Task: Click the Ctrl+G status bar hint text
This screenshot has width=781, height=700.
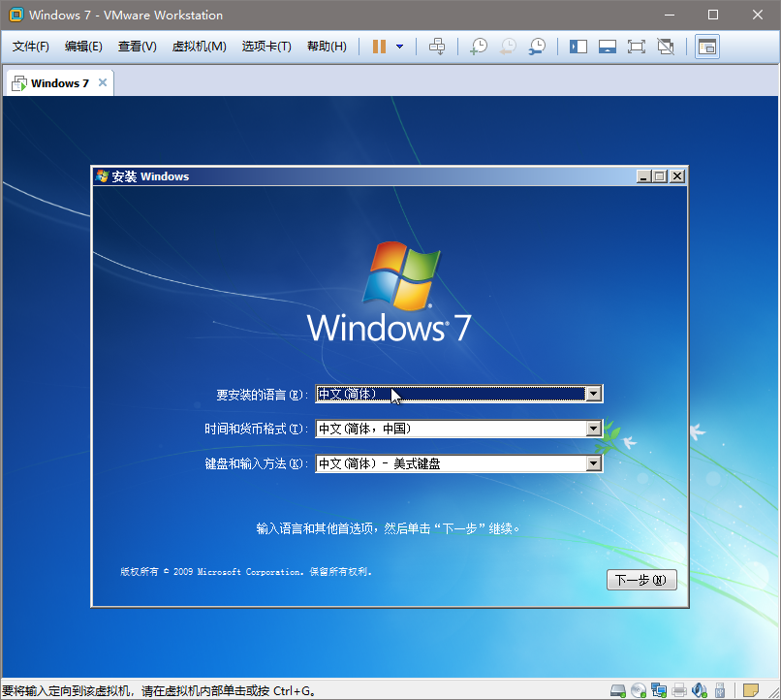Action: click(158, 691)
